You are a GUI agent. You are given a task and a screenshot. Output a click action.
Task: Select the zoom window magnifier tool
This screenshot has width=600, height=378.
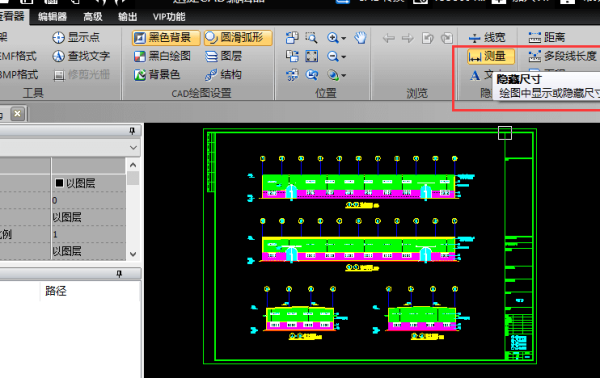[x=311, y=37]
